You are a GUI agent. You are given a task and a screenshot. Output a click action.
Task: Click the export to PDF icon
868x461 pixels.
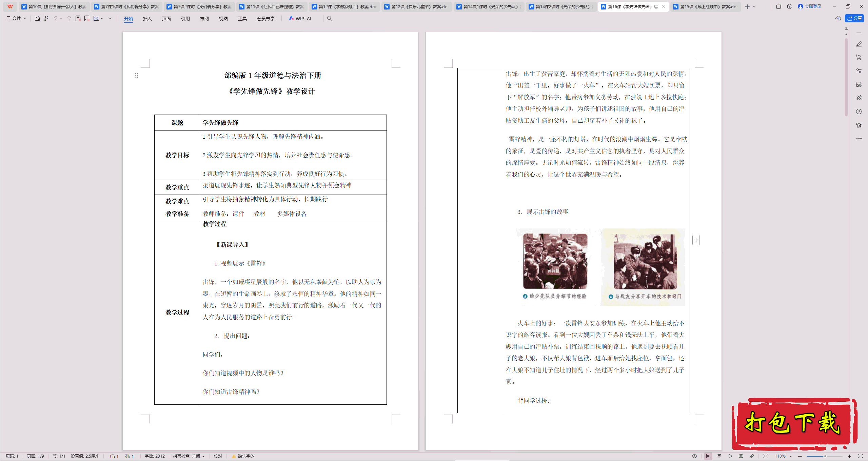[78, 18]
